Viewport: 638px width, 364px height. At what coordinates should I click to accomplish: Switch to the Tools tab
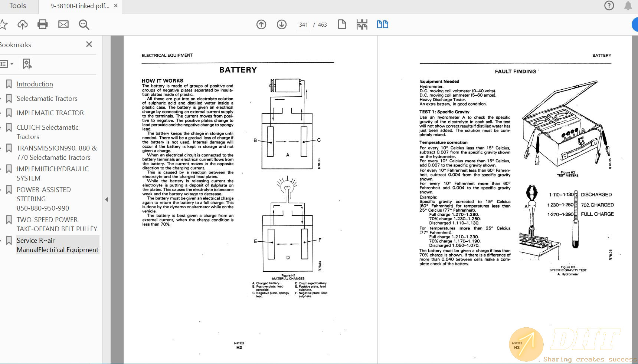click(x=17, y=6)
